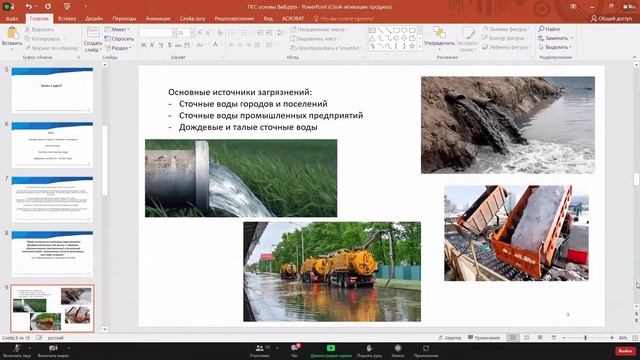Click the Clear formatting icon in Font group
The height and width of the screenshot is (360, 640).
(220, 33)
